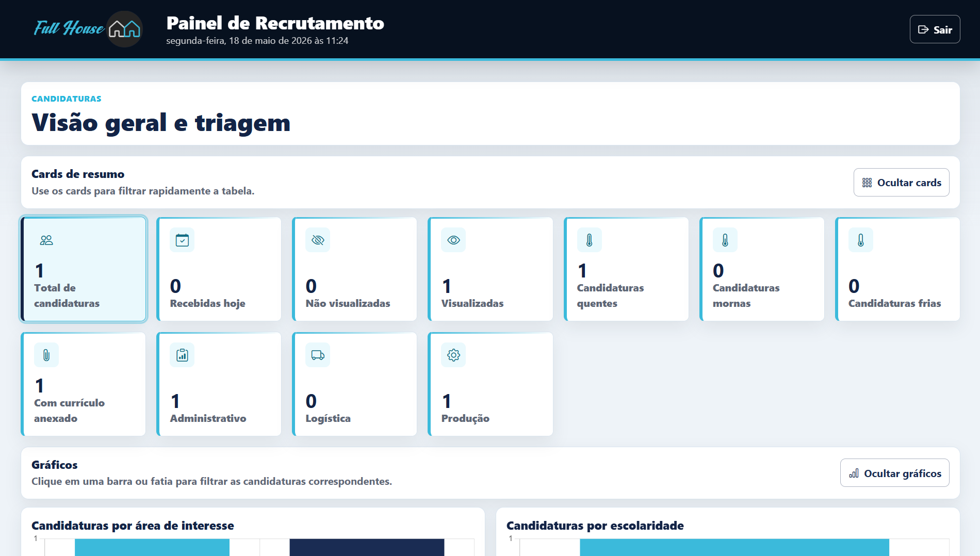Image resolution: width=980 pixels, height=556 pixels.
Task: Click light blue bar in área de interesse chart
Action: click(x=152, y=547)
